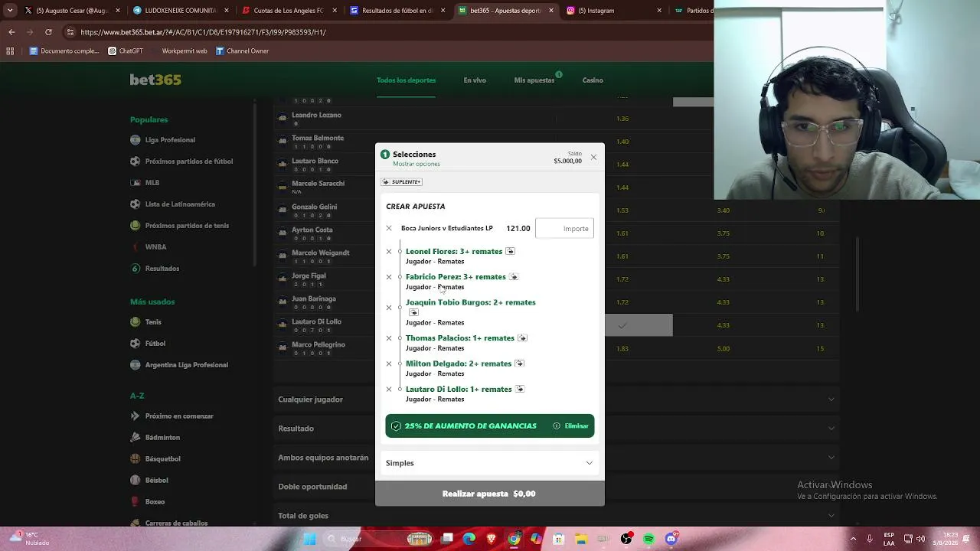Select Leandro Lozano 1.36 odds
The width and height of the screenshot is (980, 551).
point(622,119)
